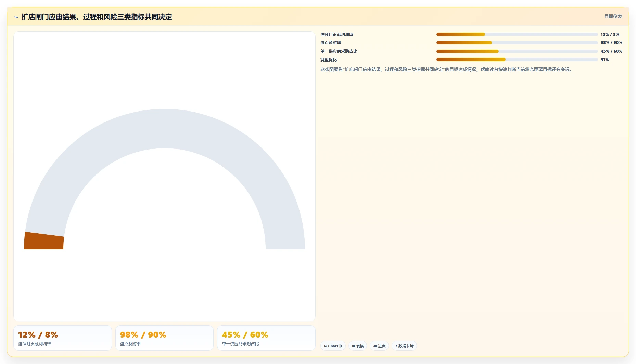Viewport: 636px width, 364px height.
Task: Select the 12% / 8% metric card
Action: (x=63, y=338)
